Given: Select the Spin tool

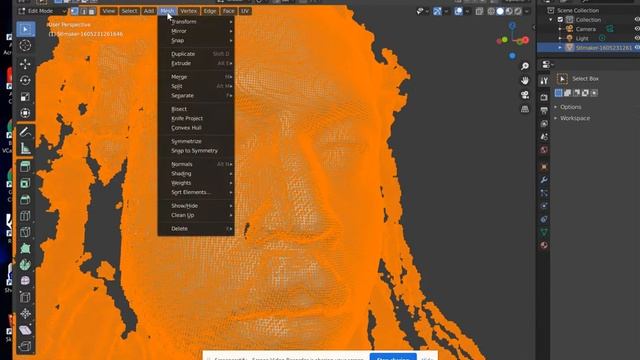Looking at the screenshot, I should [x=25, y=264].
